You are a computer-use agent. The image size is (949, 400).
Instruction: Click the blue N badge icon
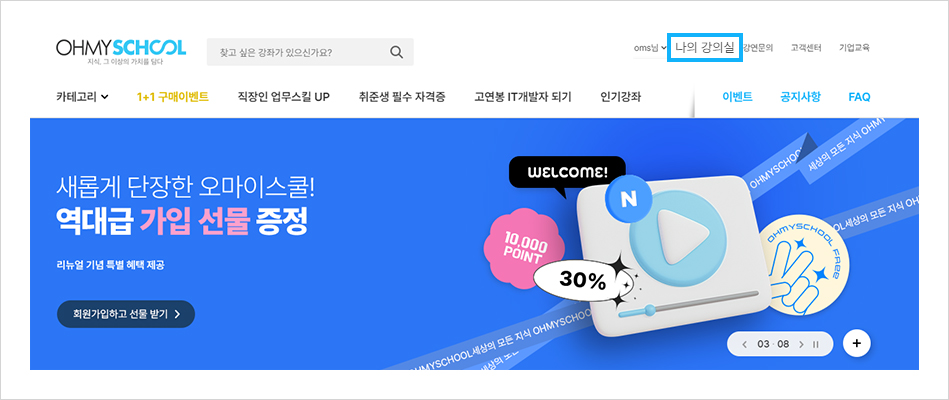(x=628, y=198)
